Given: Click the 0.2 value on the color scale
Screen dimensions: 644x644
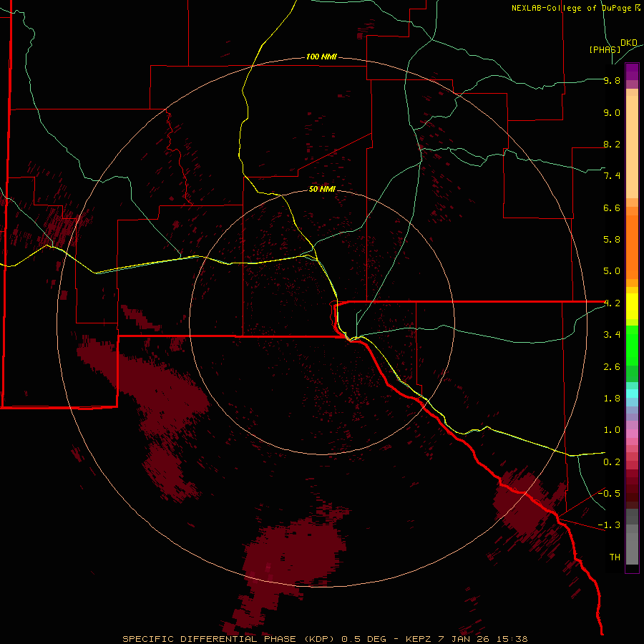Looking at the screenshot, I should [612, 462].
